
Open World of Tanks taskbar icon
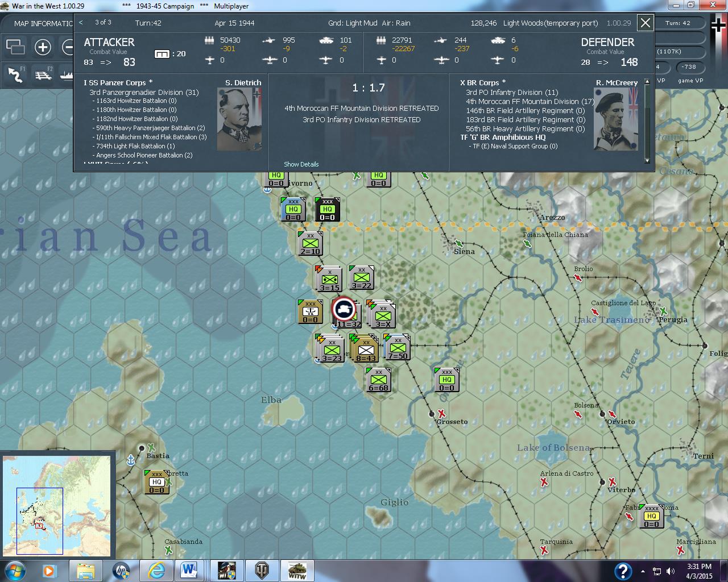263,570
